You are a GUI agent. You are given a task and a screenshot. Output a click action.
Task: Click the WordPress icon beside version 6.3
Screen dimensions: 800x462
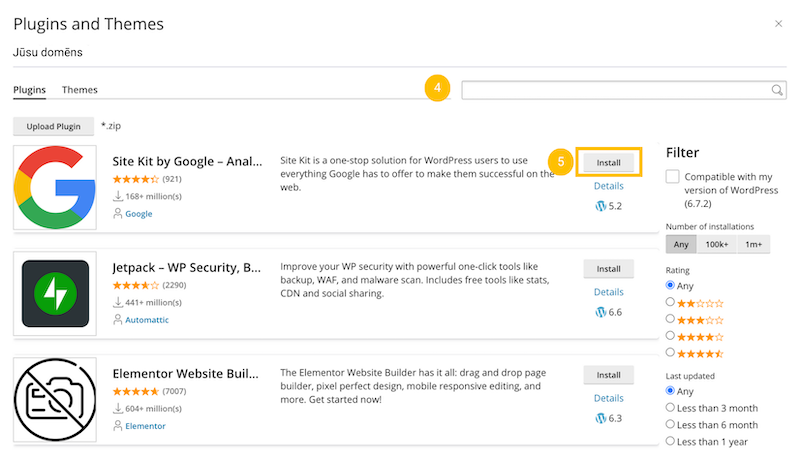pyautogui.click(x=600, y=418)
